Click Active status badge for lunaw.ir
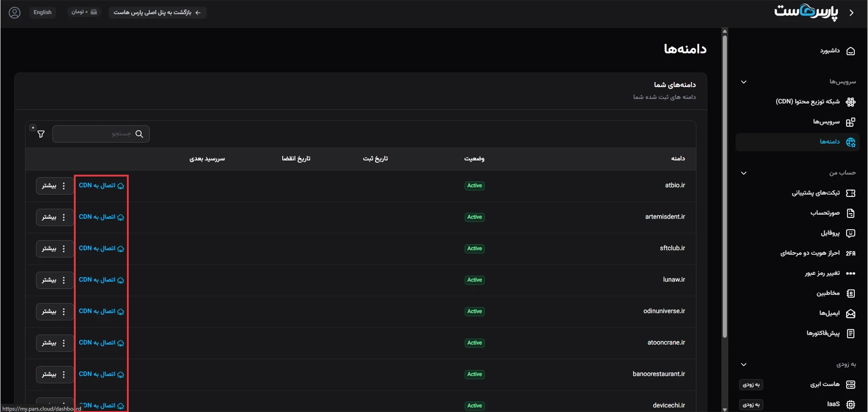Image resolution: width=868 pixels, height=412 pixels. (x=475, y=280)
